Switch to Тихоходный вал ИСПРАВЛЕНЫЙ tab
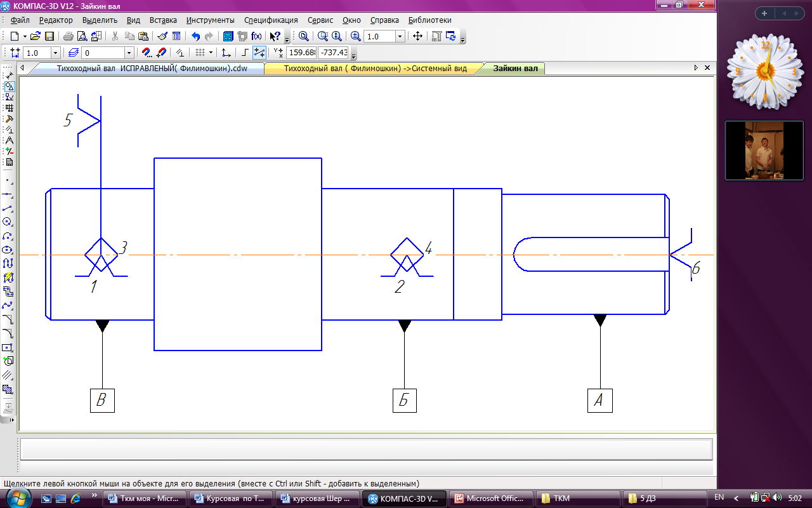 (x=152, y=69)
